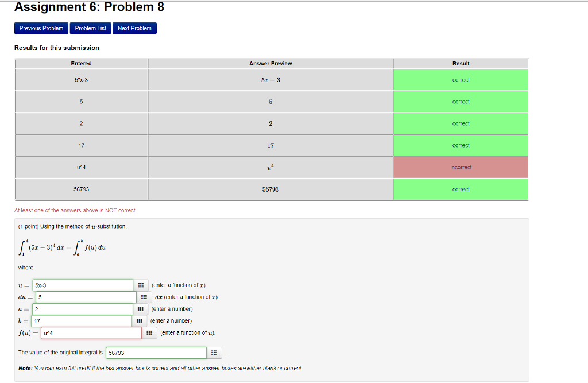The height and width of the screenshot is (383, 588).
Task: Open the equation editor for the integral value
Action: pos(214,353)
